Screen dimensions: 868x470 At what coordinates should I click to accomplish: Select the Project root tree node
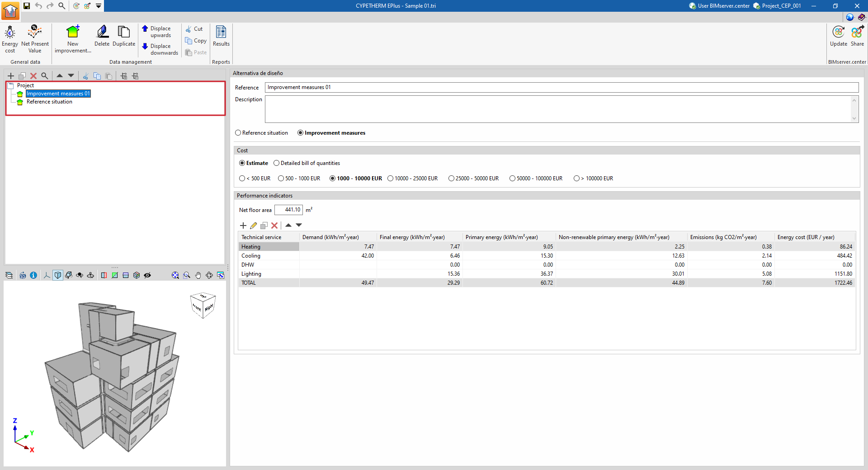click(x=25, y=85)
